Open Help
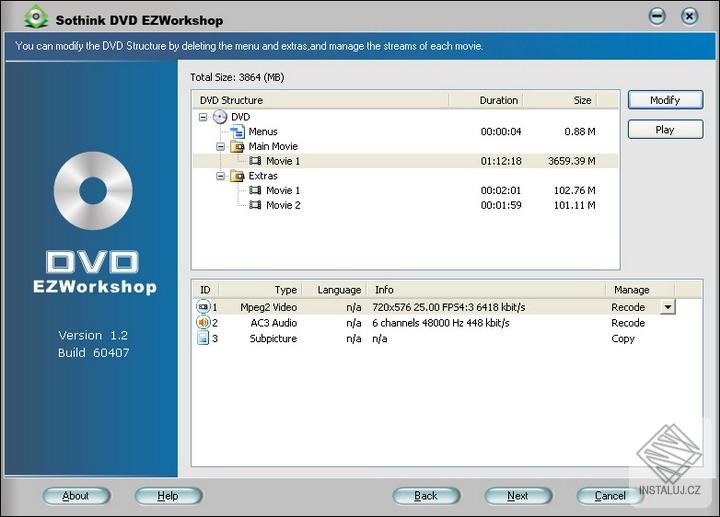Image resolution: width=720 pixels, height=517 pixels. [x=168, y=496]
